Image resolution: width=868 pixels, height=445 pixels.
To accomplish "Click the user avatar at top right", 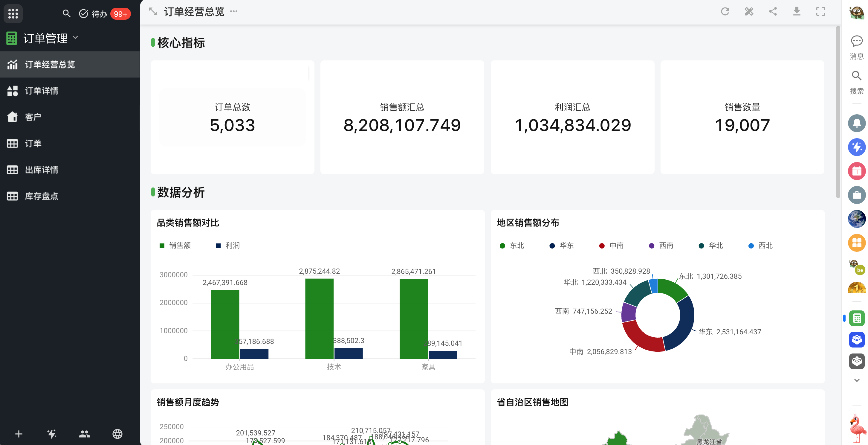I will click(857, 13).
